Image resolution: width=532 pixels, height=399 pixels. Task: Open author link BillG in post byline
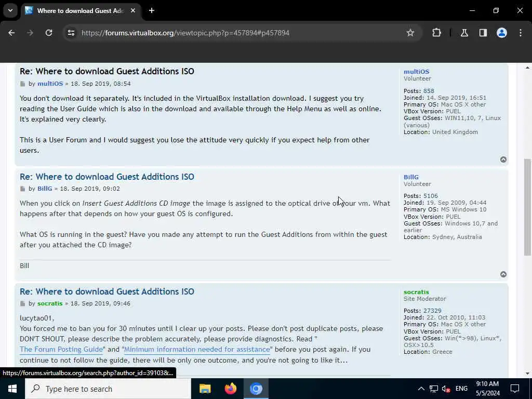tap(45, 188)
